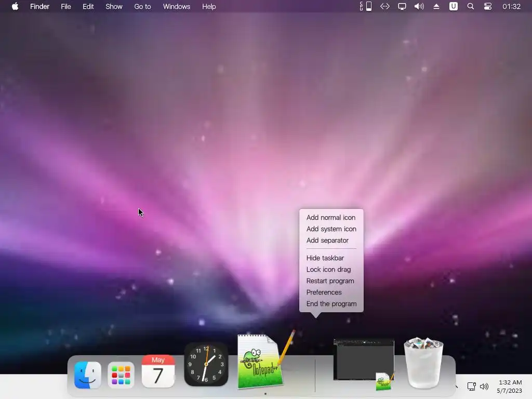Expand the hidden tray icons chevron
532x399 pixels.
point(456,387)
